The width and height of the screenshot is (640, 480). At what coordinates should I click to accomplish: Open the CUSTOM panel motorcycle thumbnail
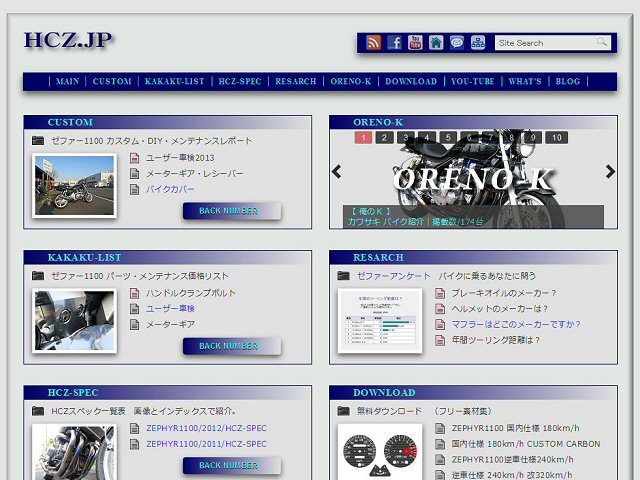coord(74,186)
